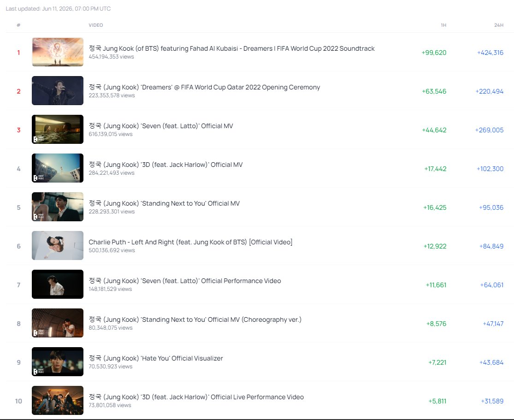This screenshot has width=514, height=420.
Task: Click view count '228,293,301 views'
Action: [112, 212]
